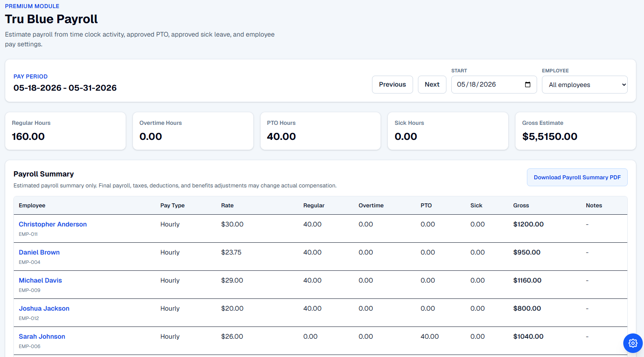644x357 pixels.
Task: Select the Overtime Hours summary card
Action: (193, 131)
